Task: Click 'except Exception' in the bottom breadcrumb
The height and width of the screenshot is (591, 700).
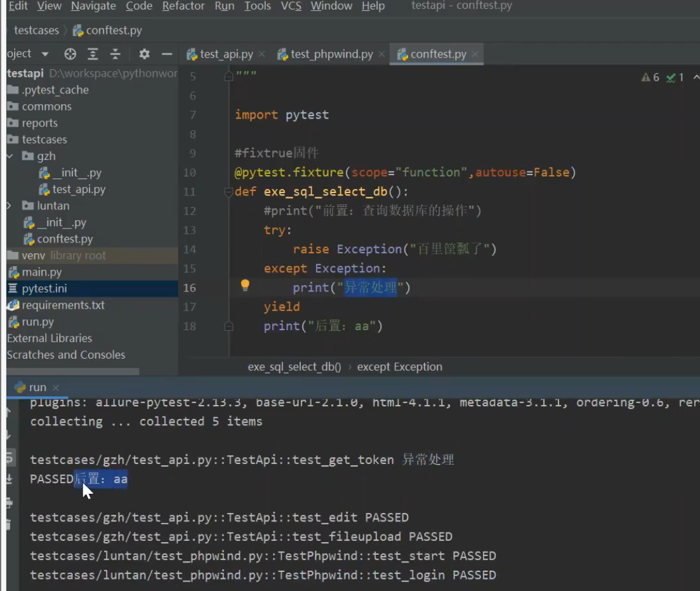Action: (400, 366)
